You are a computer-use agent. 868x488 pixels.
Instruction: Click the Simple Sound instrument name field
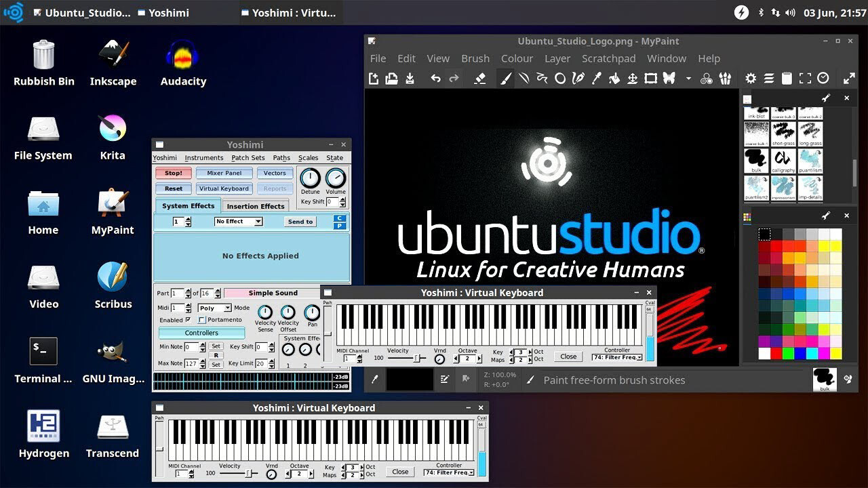(x=273, y=293)
